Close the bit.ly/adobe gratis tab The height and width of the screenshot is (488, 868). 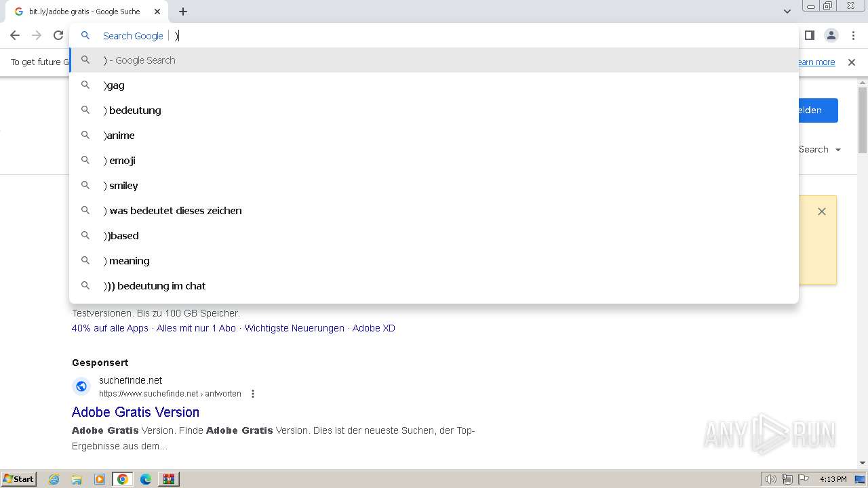157,12
